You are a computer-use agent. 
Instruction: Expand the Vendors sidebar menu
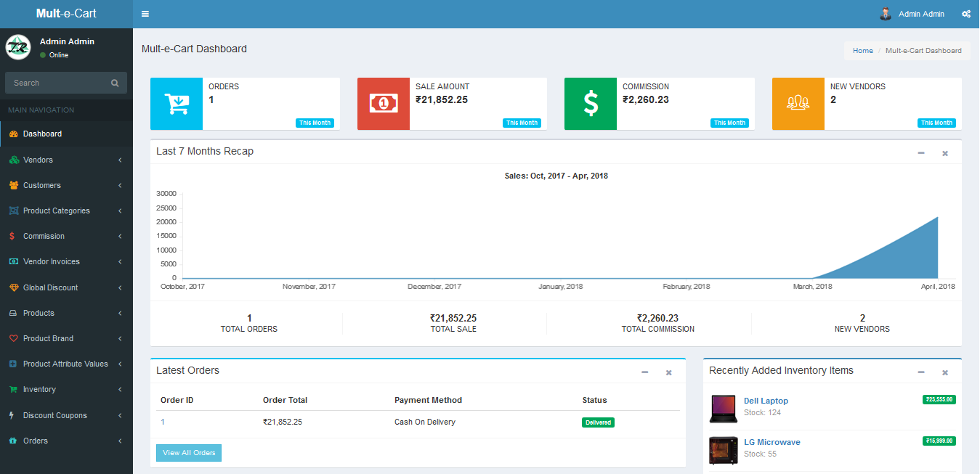click(38, 160)
